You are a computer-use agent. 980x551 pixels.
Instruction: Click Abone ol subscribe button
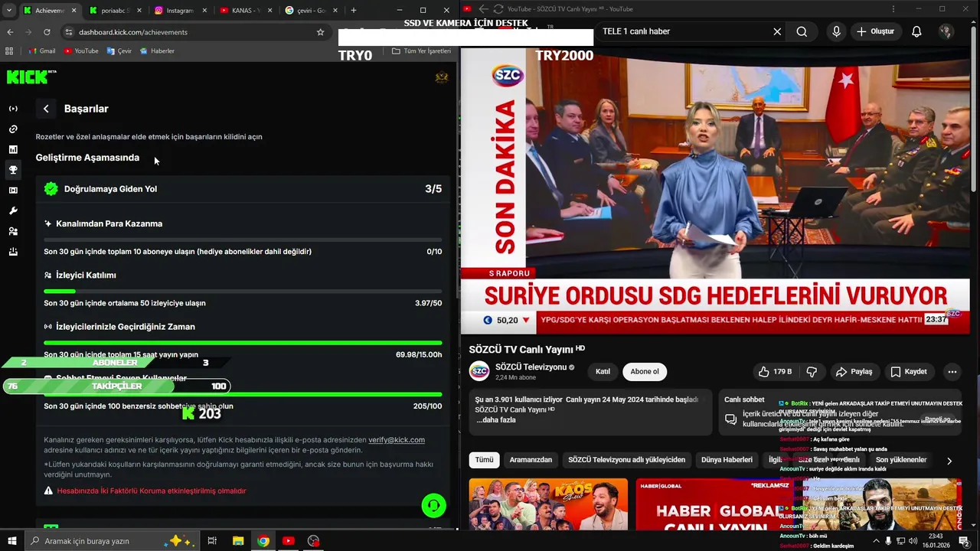(x=645, y=371)
